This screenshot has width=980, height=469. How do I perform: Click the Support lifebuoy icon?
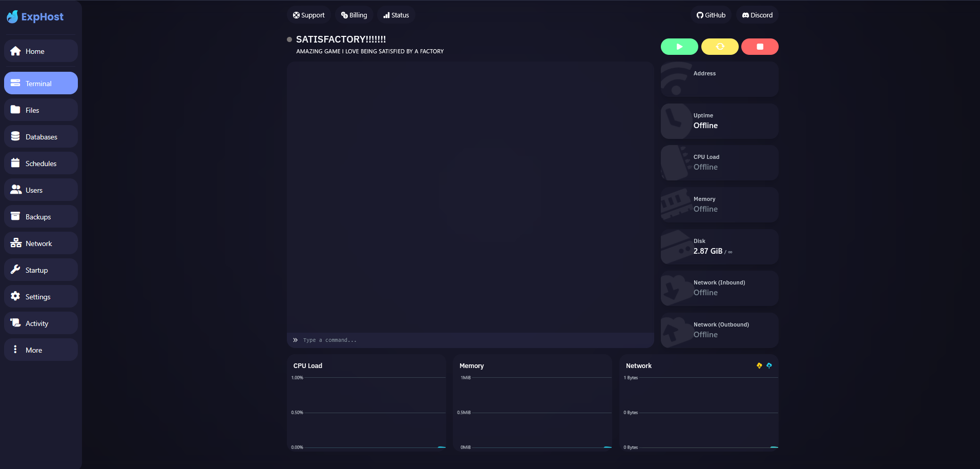296,15
